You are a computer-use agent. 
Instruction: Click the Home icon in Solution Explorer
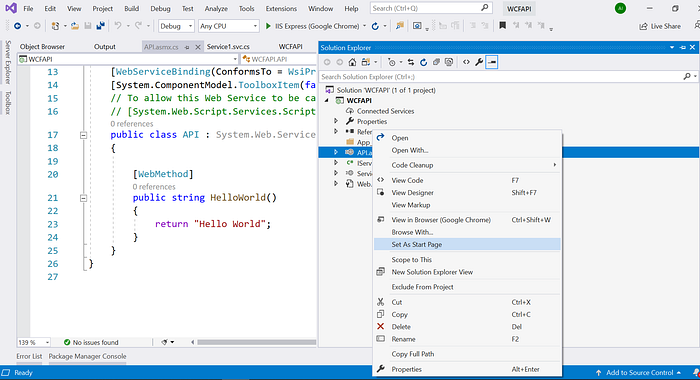[352, 62]
